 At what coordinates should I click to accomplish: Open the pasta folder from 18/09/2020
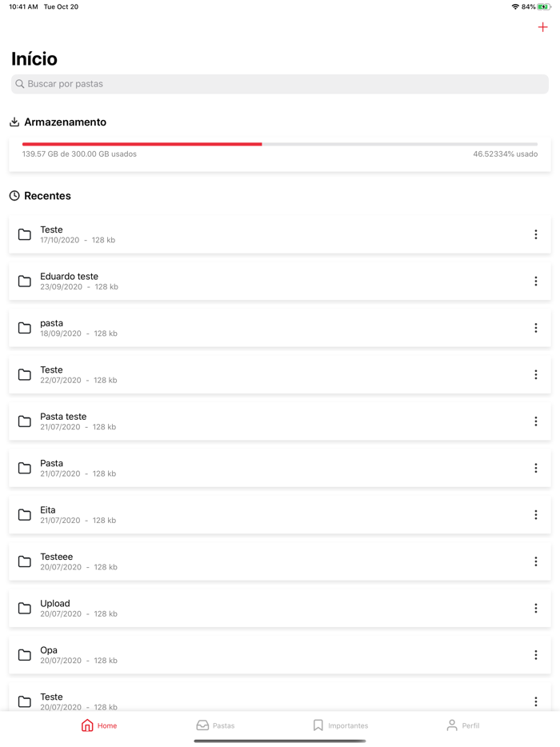pyautogui.click(x=240, y=328)
